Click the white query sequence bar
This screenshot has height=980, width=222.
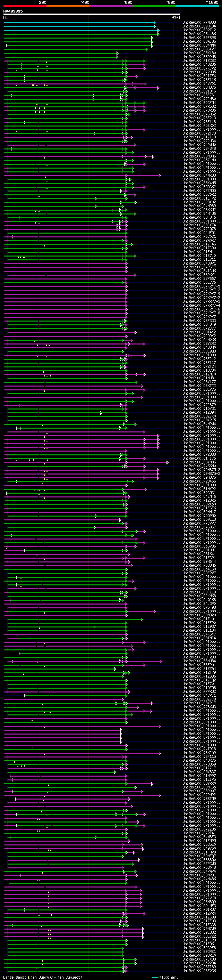pyautogui.click(x=92, y=15)
